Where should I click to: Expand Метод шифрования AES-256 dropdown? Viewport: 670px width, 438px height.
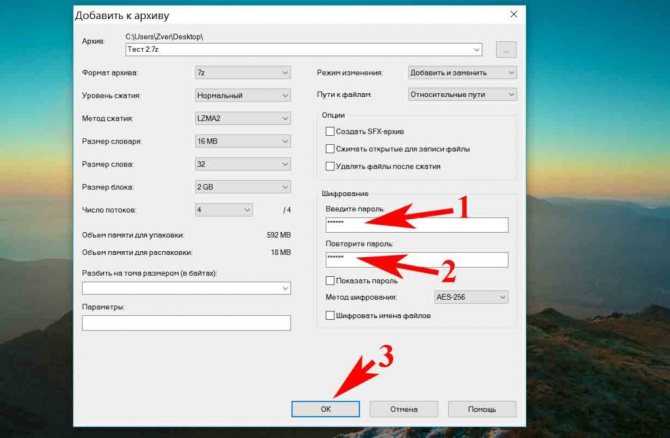click(x=471, y=297)
